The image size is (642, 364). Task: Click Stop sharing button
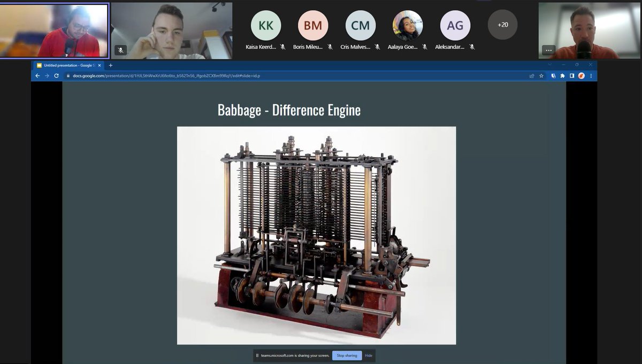click(347, 355)
